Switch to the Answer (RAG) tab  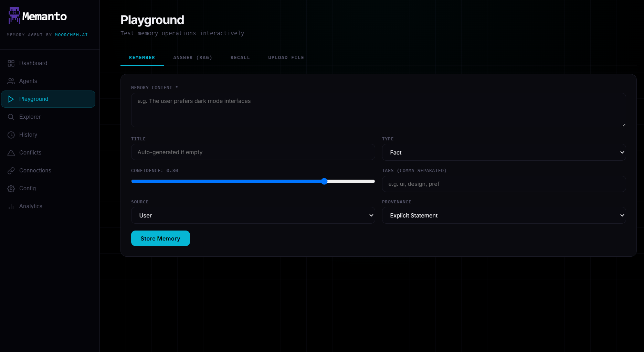tap(192, 57)
